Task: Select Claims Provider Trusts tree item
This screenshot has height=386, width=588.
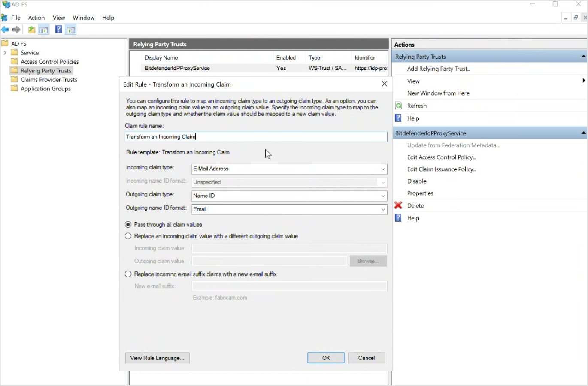Action: (x=49, y=79)
